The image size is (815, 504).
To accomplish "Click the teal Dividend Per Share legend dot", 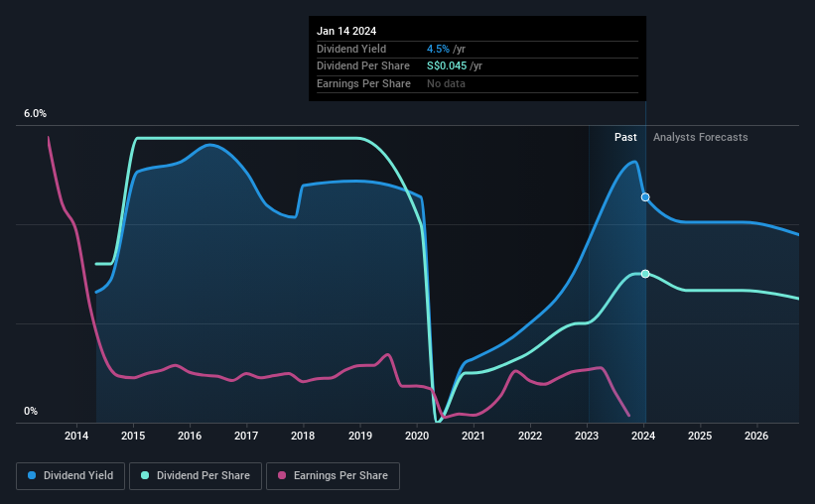I will point(145,475).
